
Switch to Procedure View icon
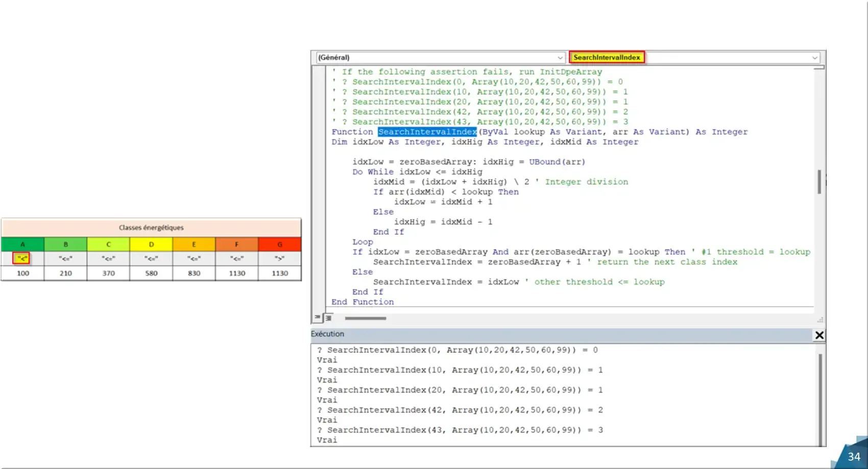click(x=318, y=317)
